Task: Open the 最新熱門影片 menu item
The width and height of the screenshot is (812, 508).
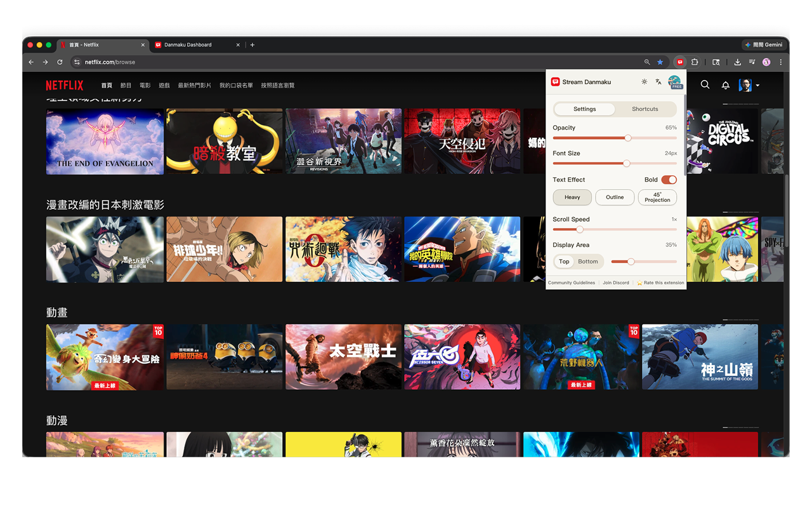Action: (x=195, y=85)
